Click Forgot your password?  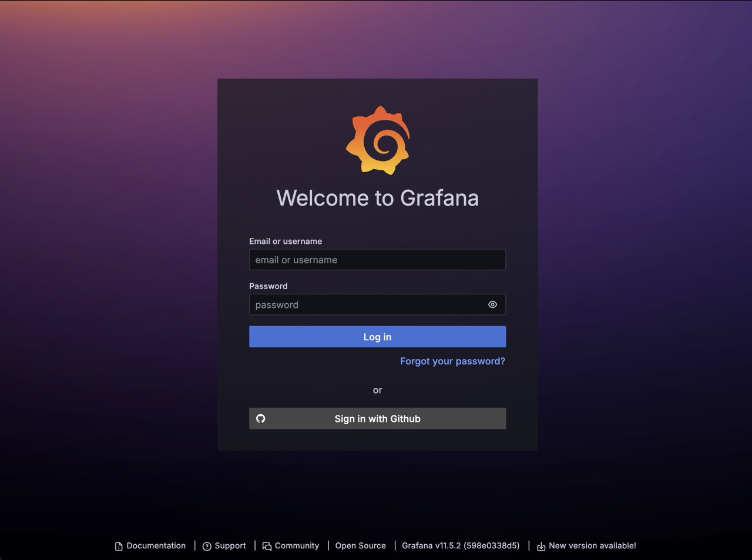452,361
